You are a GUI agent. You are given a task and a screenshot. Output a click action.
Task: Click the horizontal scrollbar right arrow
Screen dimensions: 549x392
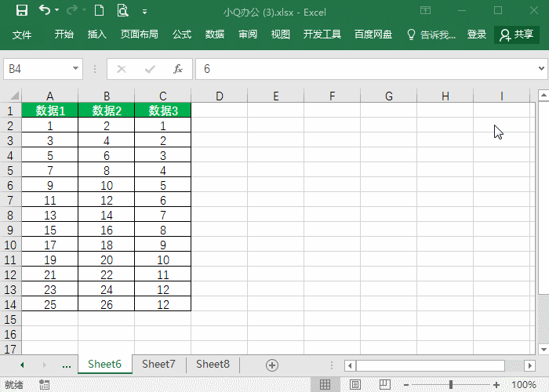coord(529,366)
